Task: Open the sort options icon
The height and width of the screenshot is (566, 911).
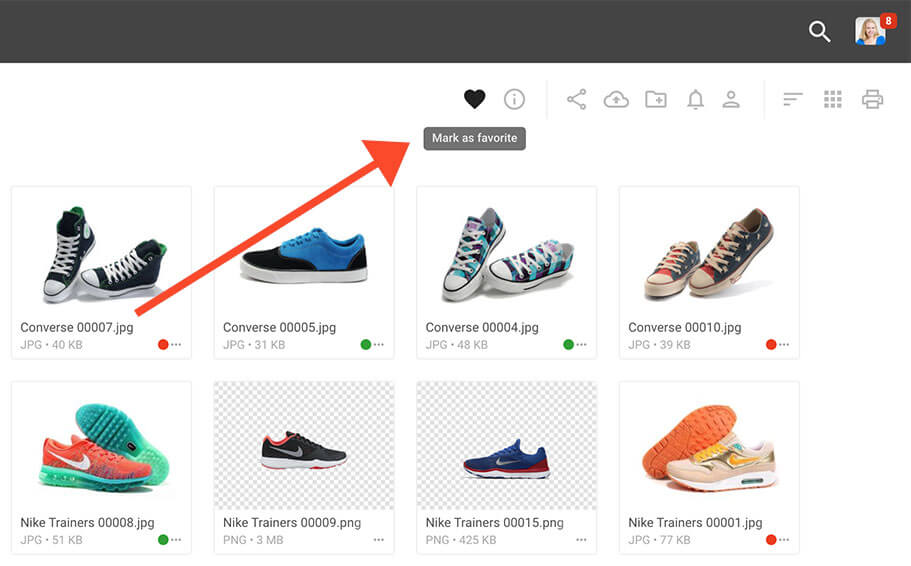Action: pos(792,99)
